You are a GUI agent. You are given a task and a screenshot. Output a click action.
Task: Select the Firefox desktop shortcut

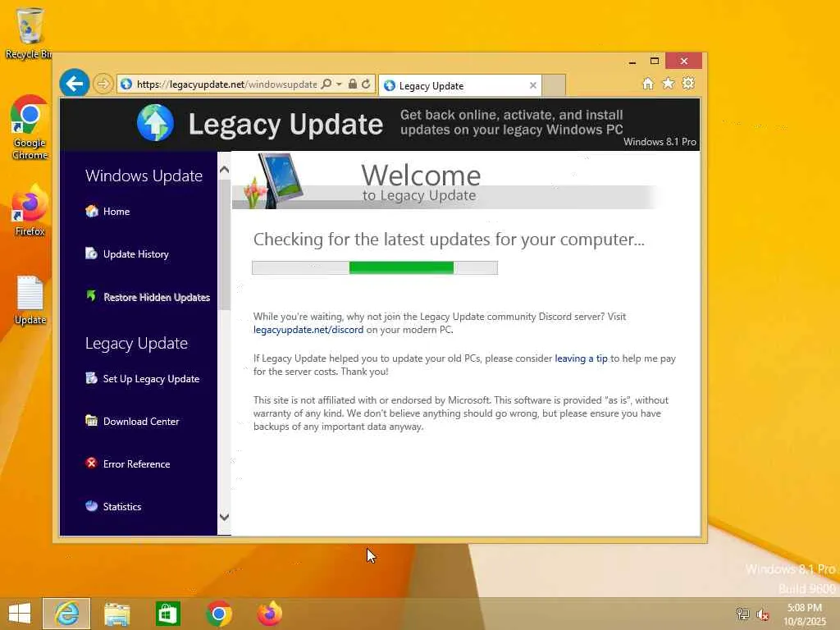(30, 211)
